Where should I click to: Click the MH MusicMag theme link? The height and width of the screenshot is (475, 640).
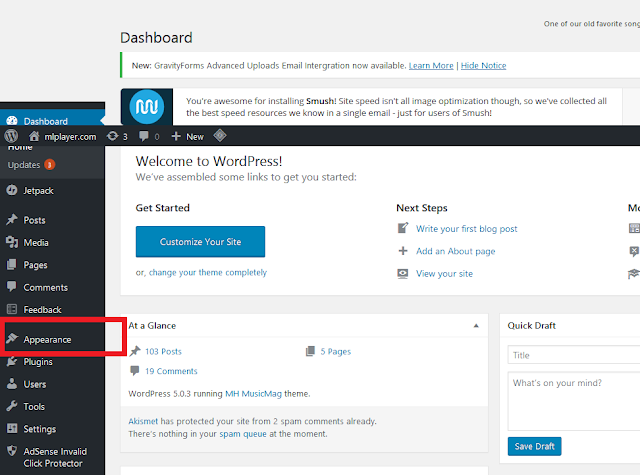click(253, 393)
